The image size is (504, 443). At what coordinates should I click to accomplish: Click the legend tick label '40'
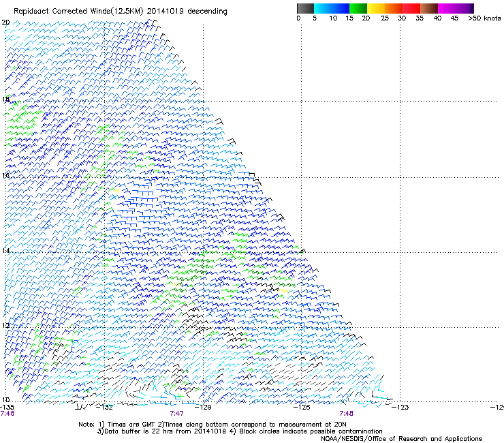[437, 18]
